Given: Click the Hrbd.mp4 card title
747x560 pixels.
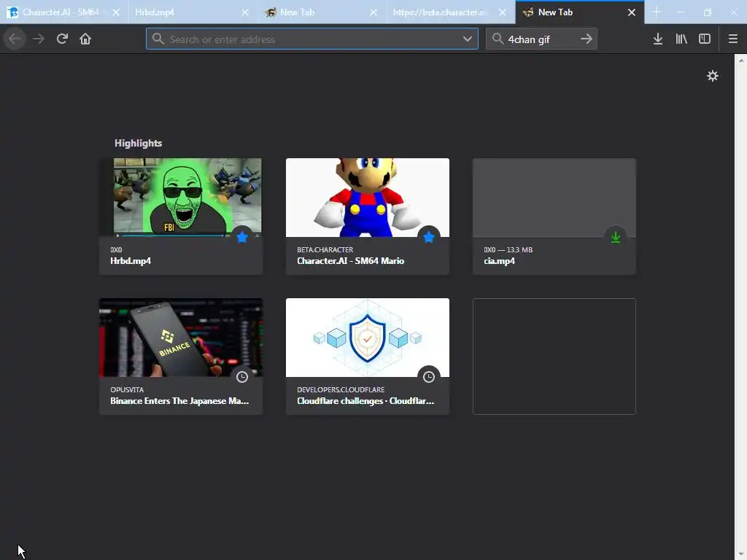Looking at the screenshot, I should pyautogui.click(x=131, y=261).
